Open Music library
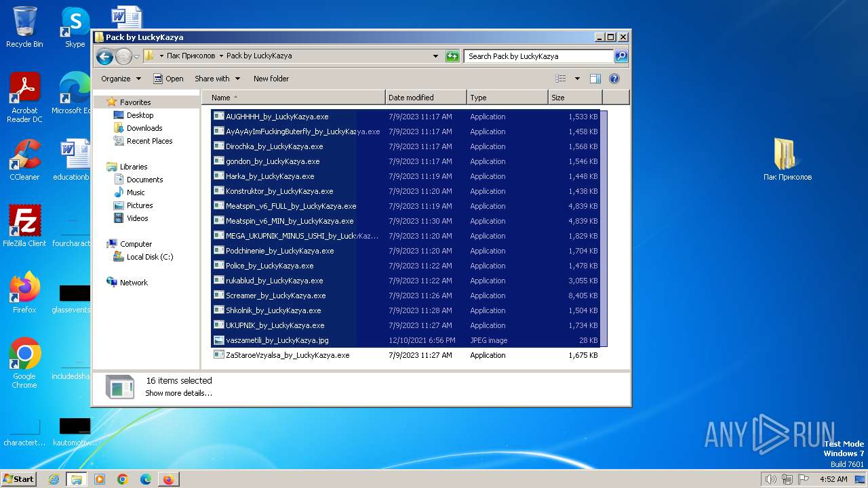The width and height of the screenshot is (868, 488). coord(135,192)
